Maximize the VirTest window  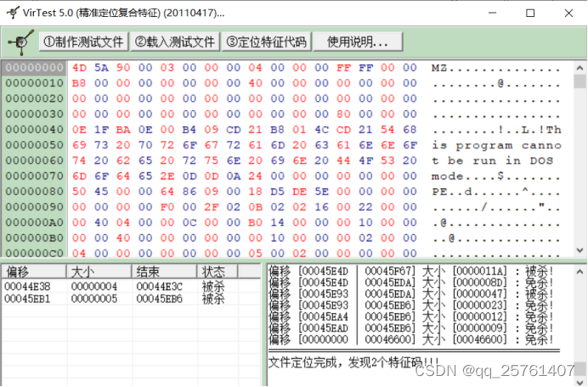click(x=530, y=13)
